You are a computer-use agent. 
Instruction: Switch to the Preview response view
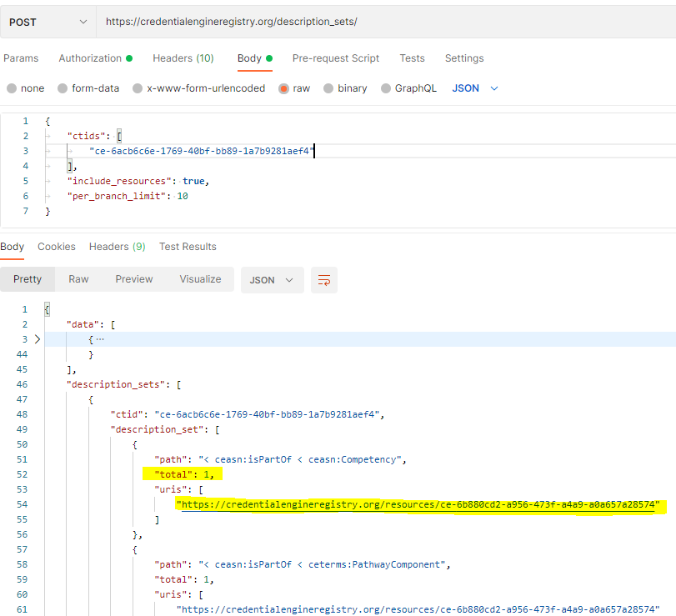pos(134,279)
